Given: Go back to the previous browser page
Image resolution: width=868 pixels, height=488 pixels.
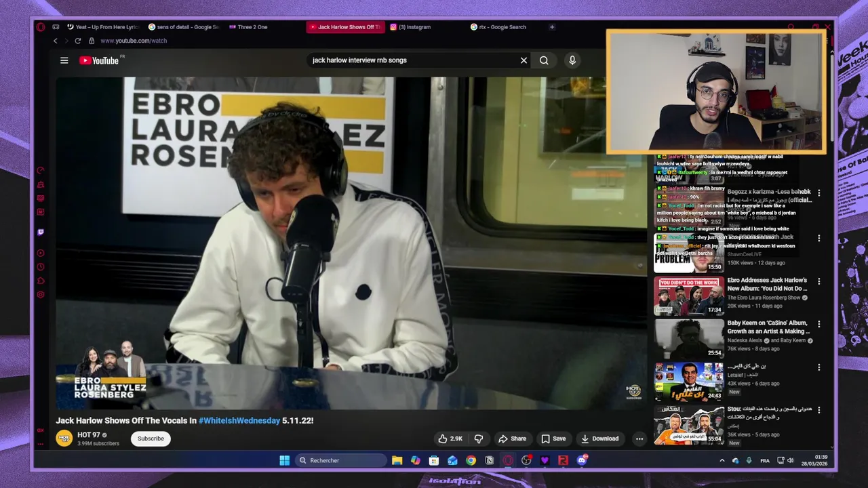Looking at the screenshot, I should click(x=56, y=41).
